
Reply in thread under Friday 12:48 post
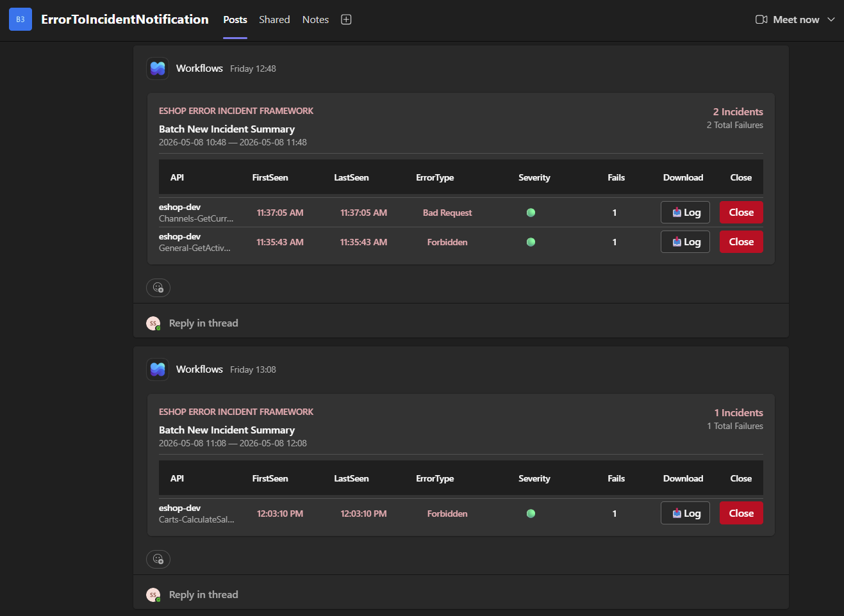pyautogui.click(x=203, y=323)
